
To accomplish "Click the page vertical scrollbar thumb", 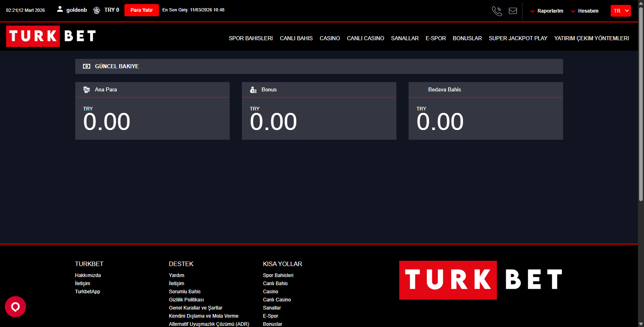I will (641, 104).
